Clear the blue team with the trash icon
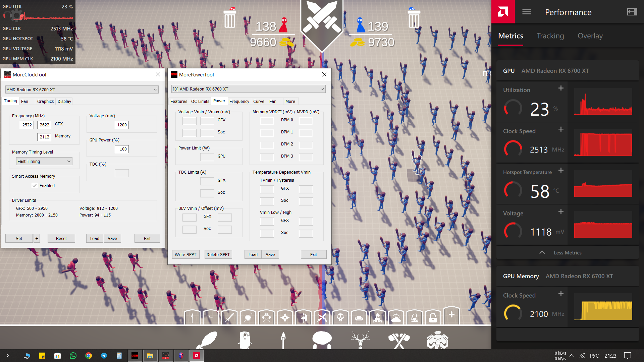Screen dimensions: 644x362 (x=414, y=19)
